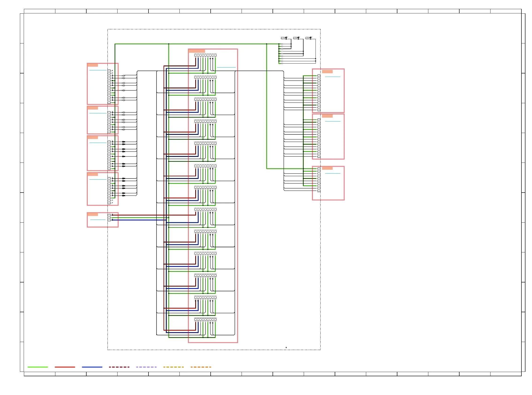The height and width of the screenshot is (395, 532).
Task: Click orange label of tall center pink box
Action: pos(197,51)
